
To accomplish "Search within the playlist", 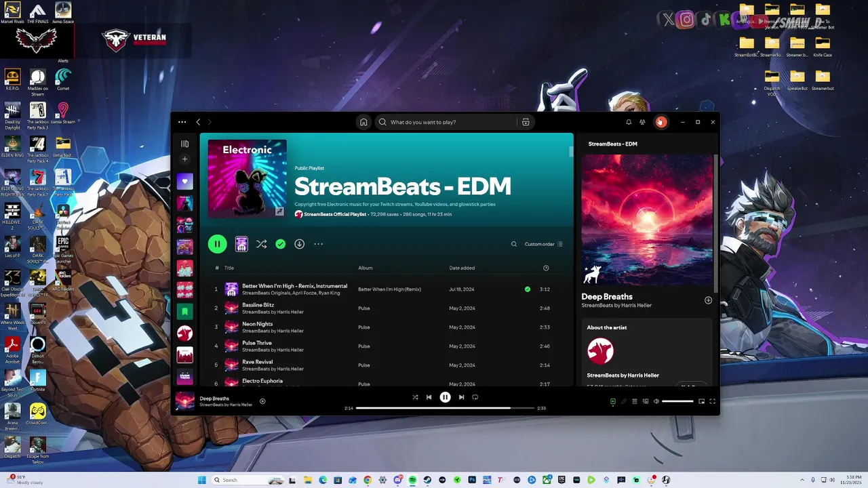I will (514, 244).
